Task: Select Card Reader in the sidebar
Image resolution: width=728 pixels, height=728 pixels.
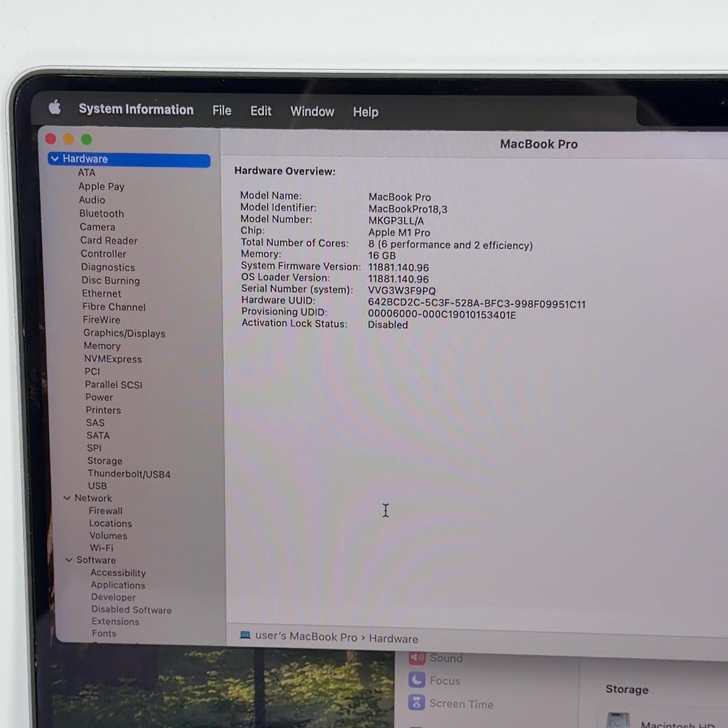Action: [109, 241]
